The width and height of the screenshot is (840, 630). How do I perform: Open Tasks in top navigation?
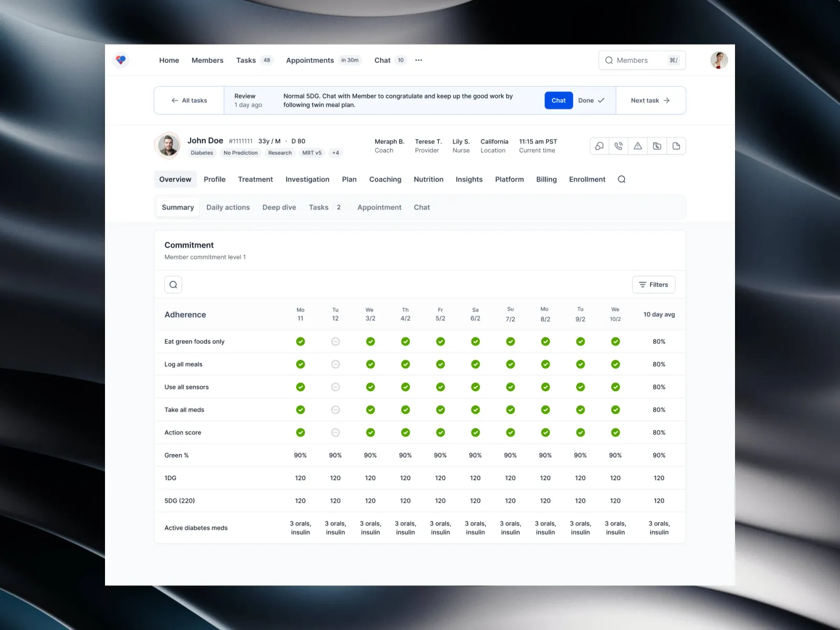point(254,60)
